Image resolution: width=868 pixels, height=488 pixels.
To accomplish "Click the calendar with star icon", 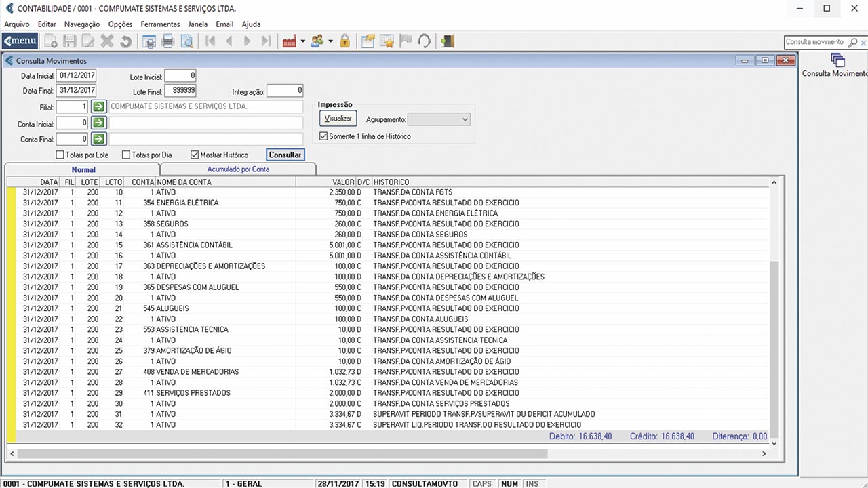I will pos(387,41).
